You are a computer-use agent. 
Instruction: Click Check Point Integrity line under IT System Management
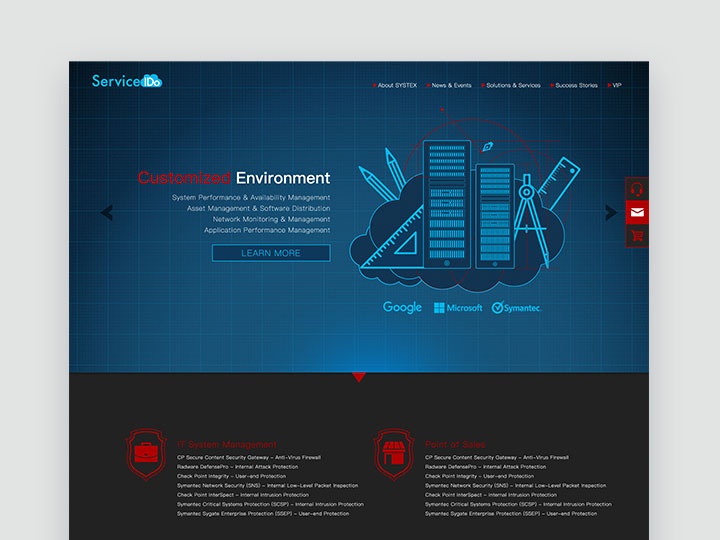pyautogui.click(x=231, y=476)
